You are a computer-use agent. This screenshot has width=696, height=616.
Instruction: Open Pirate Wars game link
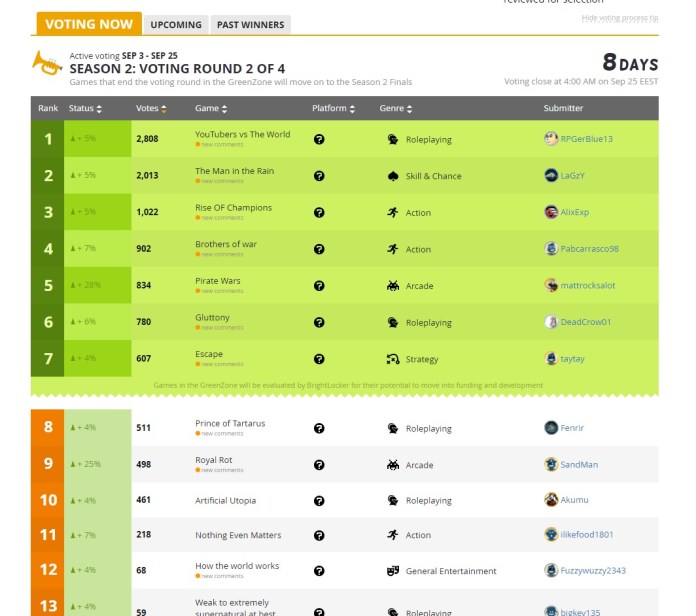[218, 281]
